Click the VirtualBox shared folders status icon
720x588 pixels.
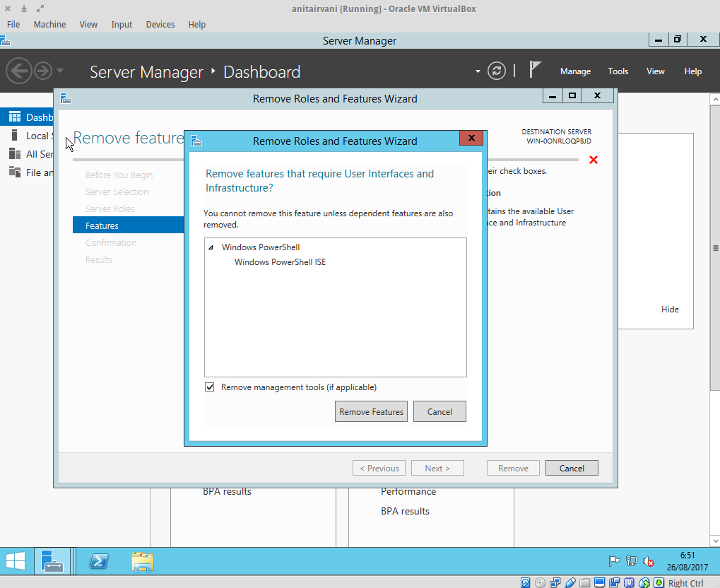[584, 582]
